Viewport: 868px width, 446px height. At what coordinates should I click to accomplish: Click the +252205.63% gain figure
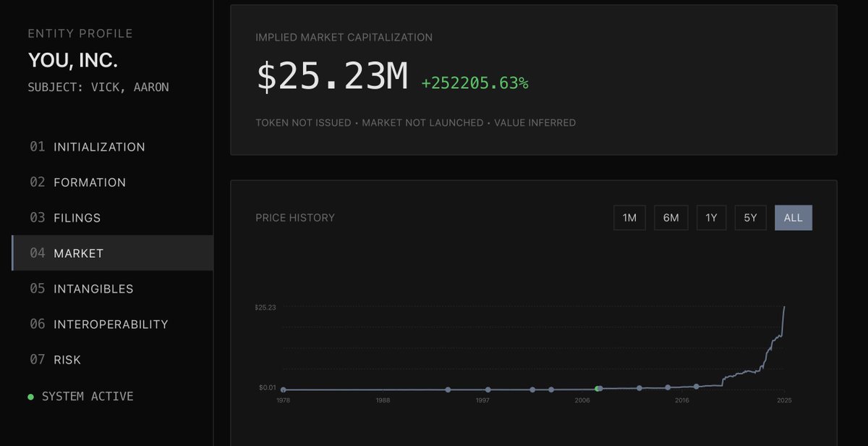click(475, 83)
